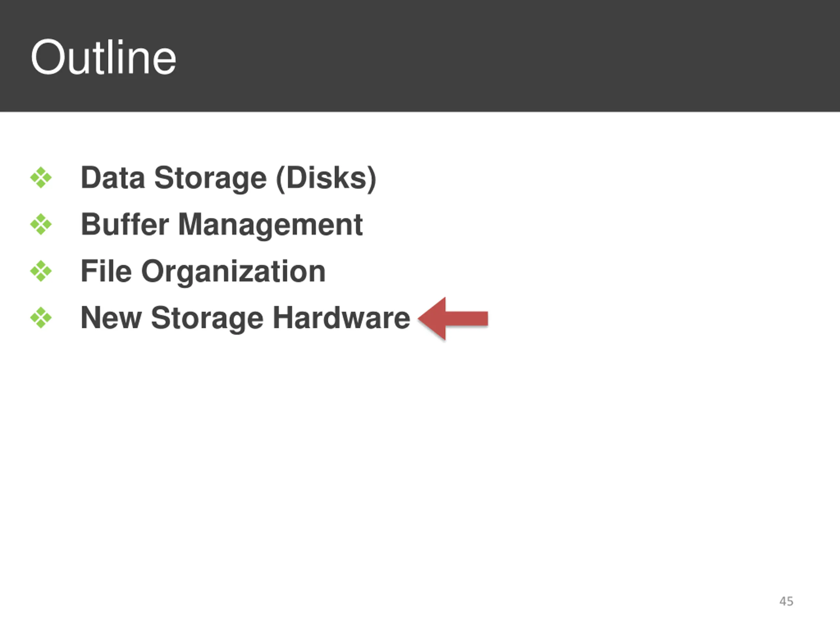The width and height of the screenshot is (840, 630).
Task: Click the dark header bar right of Outline
Action: click(x=505, y=56)
